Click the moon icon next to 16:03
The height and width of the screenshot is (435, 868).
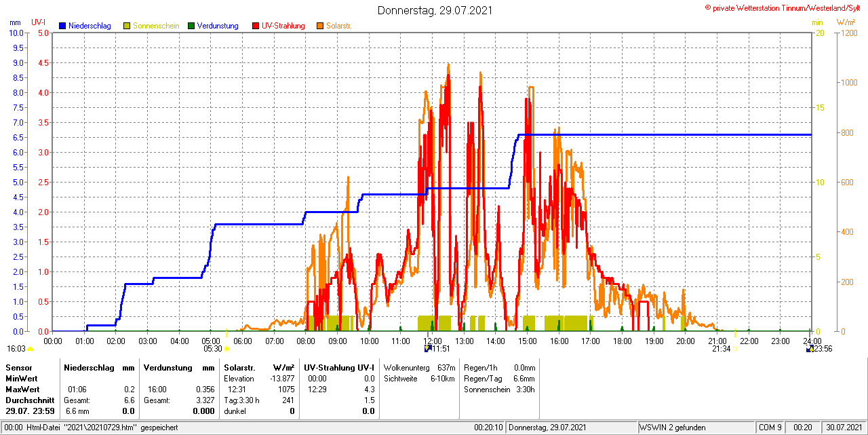[x=30, y=349]
